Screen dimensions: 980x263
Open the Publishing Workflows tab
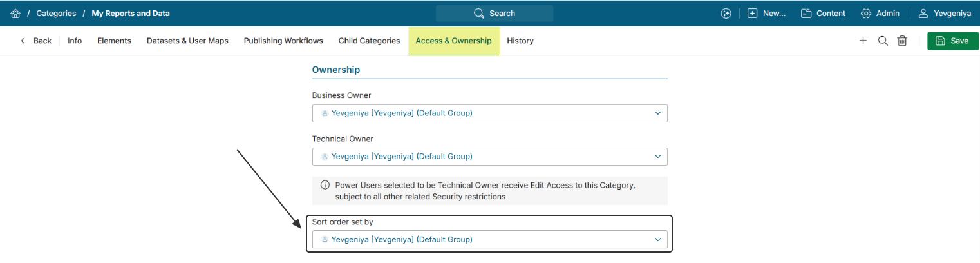pyautogui.click(x=283, y=41)
